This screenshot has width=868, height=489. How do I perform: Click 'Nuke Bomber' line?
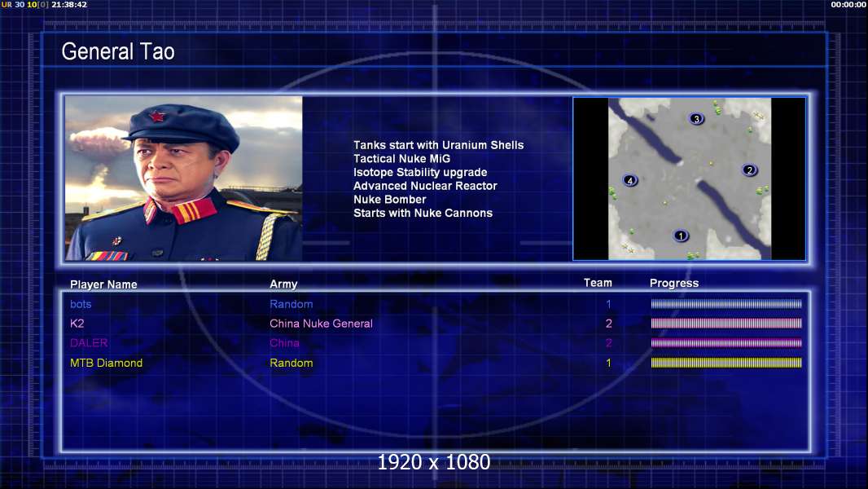(390, 200)
